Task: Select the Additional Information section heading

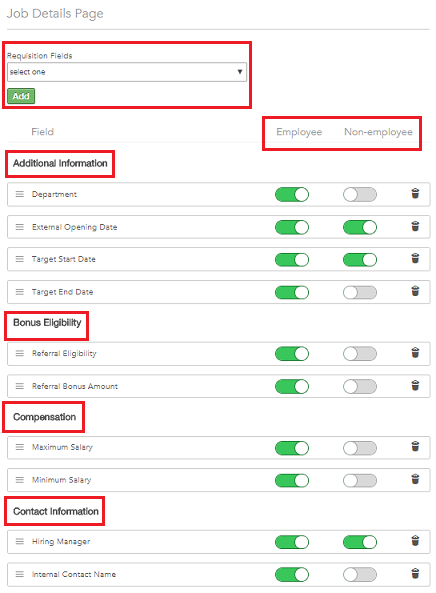Action: click(x=60, y=163)
